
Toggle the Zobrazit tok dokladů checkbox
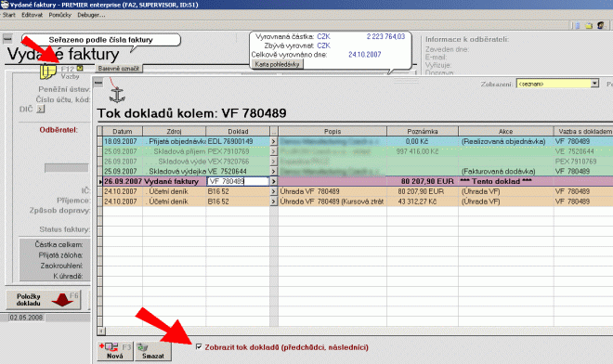(x=199, y=346)
